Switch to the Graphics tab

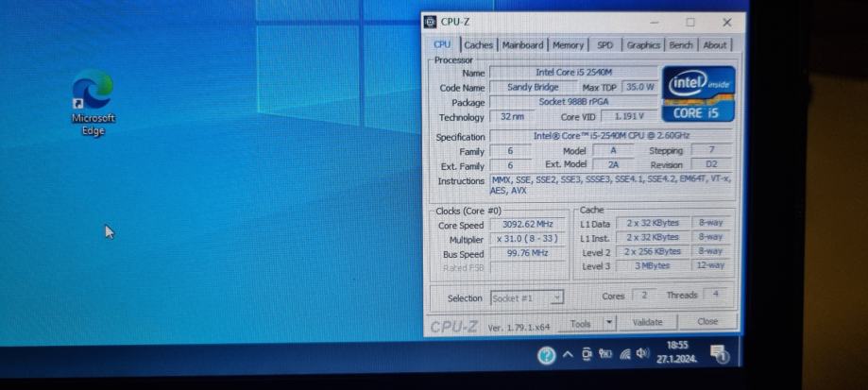(643, 45)
